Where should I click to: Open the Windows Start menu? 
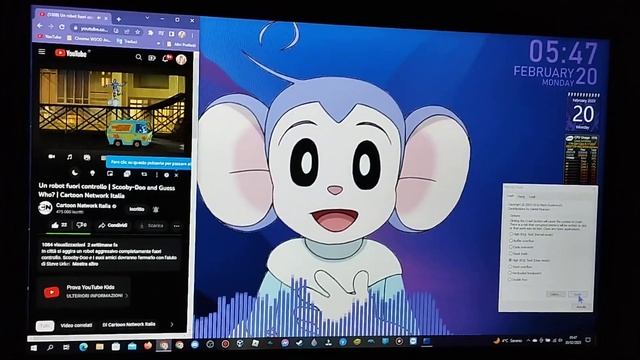(x=34, y=348)
